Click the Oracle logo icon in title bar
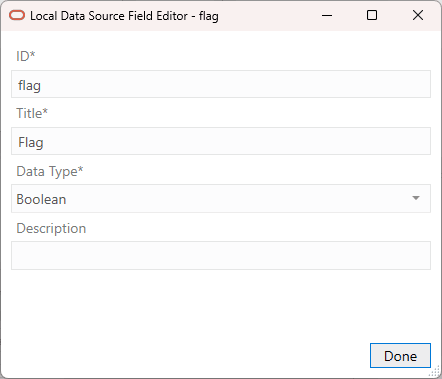Viewport: 442px width, 379px height. point(17,15)
